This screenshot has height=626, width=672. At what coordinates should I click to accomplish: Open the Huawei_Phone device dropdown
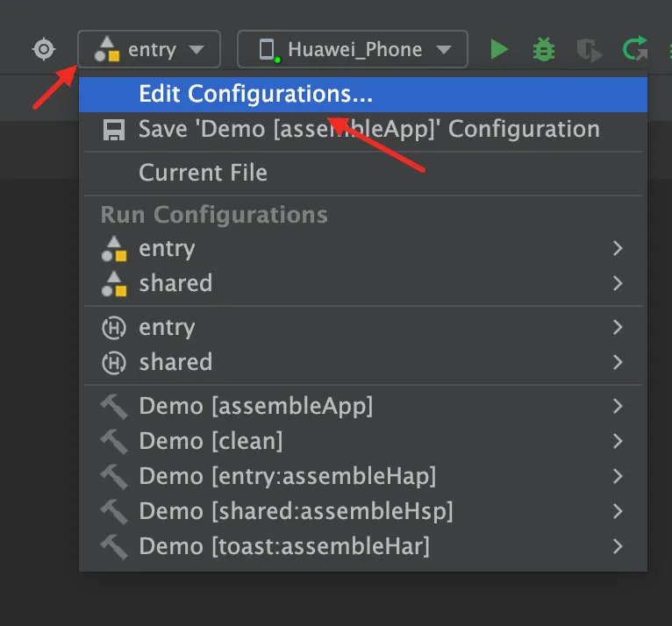pyautogui.click(x=353, y=49)
